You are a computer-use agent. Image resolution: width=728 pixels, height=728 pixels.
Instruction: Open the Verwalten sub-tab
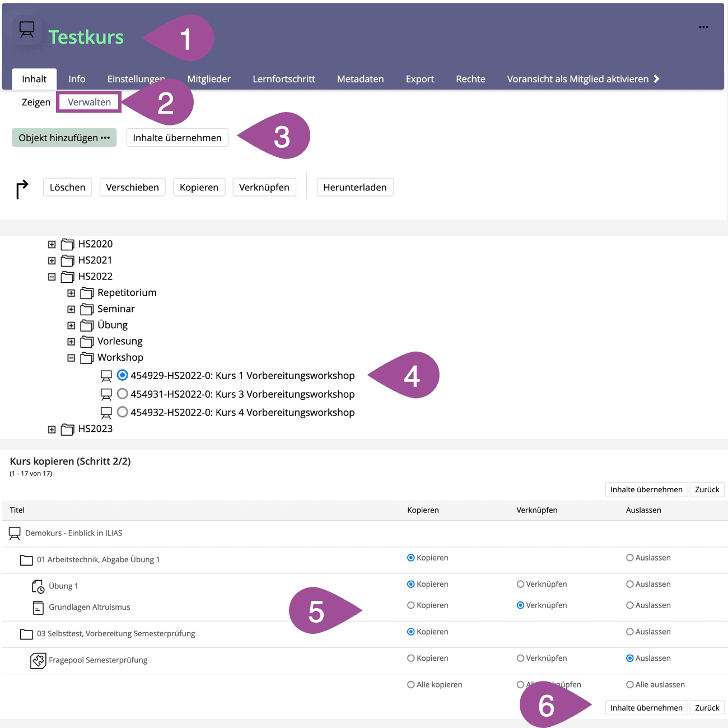point(89,102)
